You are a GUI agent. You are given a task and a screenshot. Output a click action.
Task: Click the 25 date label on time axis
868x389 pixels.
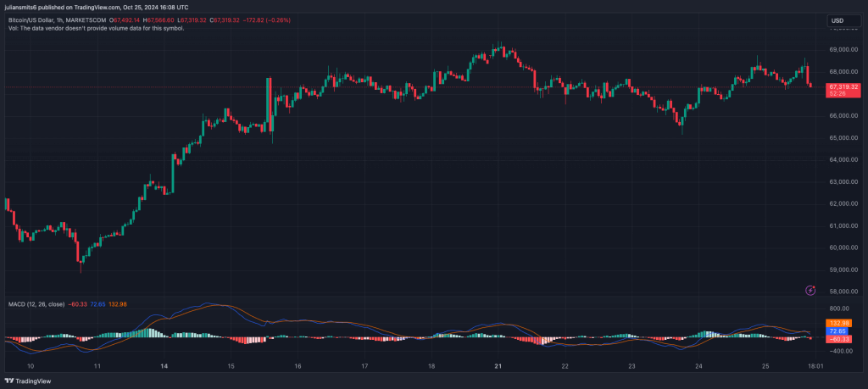(765, 366)
